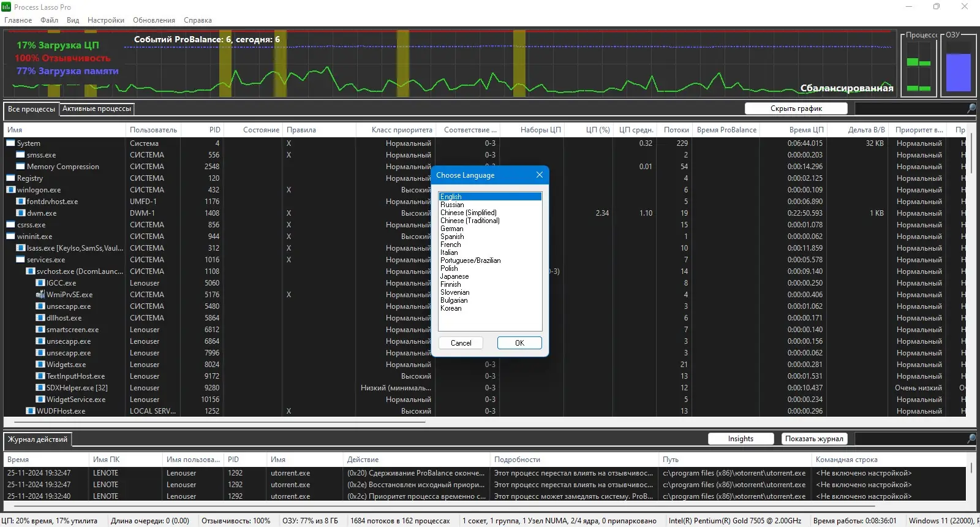Click the Показать журнал button
The image size is (980, 527).
(x=814, y=439)
